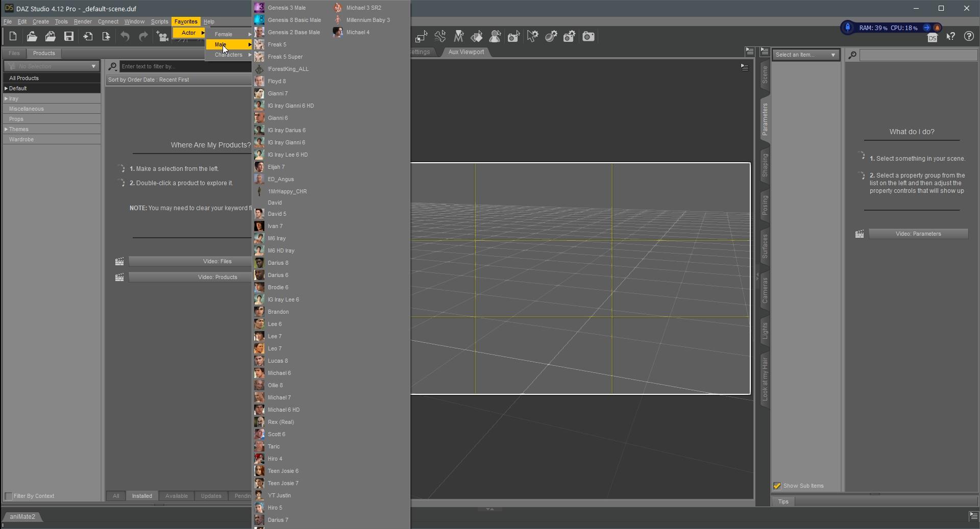
Task: Expand the Themes category tree item
Action: (x=6, y=129)
